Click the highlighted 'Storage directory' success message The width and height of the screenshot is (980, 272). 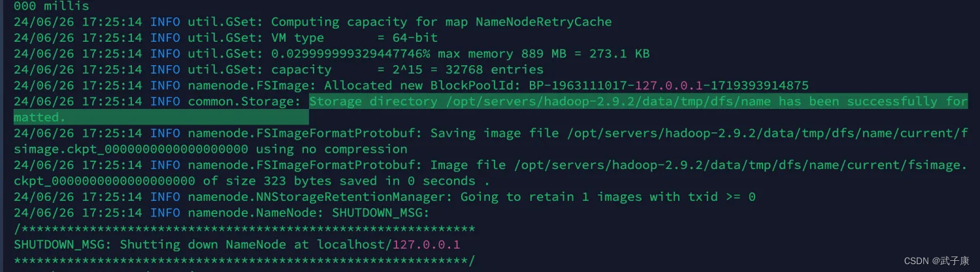[x=638, y=102]
